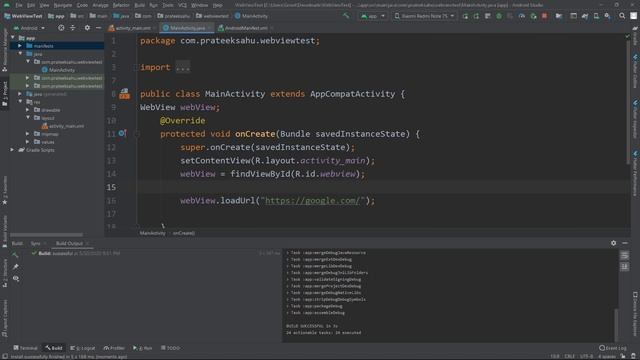This screenshot has width=640, height=360.
Task: Click the pin icon in Build panel
Action: click(x=16, y=267)
